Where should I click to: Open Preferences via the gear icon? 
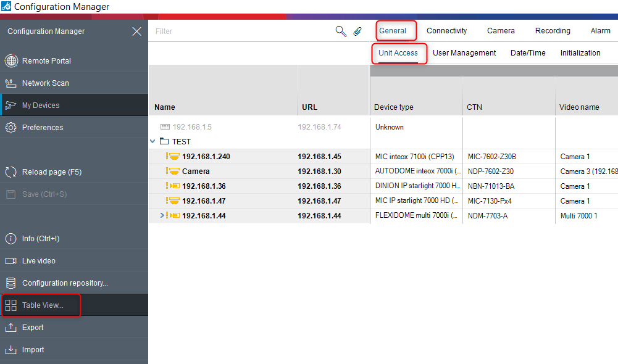pyautogui.click(x=10, y=128)
